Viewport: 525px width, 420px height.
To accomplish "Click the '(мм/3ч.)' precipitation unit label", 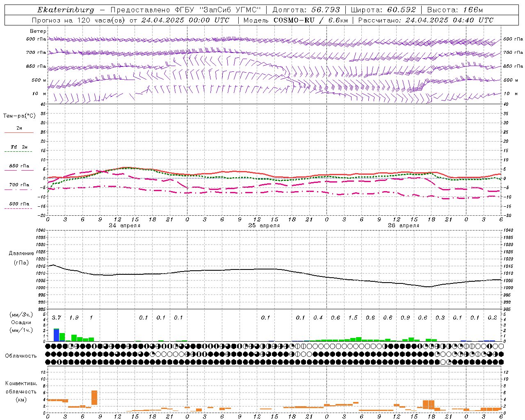I will coord(21,315).
